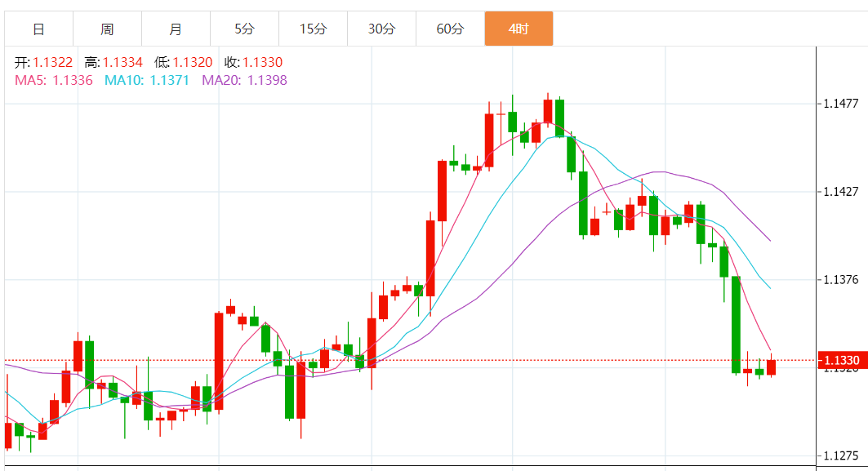
Task: Click the MA5 indicator label
Action: point(54,80)
